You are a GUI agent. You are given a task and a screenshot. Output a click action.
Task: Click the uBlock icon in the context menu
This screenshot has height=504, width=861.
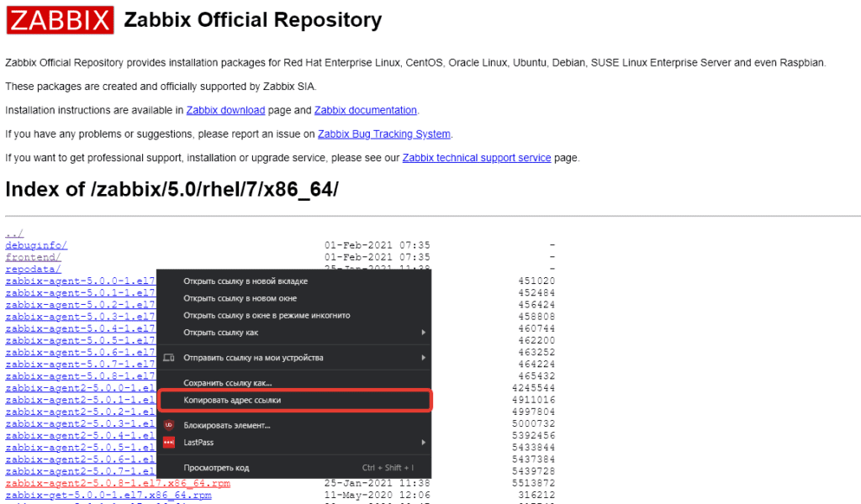click(x=169, y=425)
